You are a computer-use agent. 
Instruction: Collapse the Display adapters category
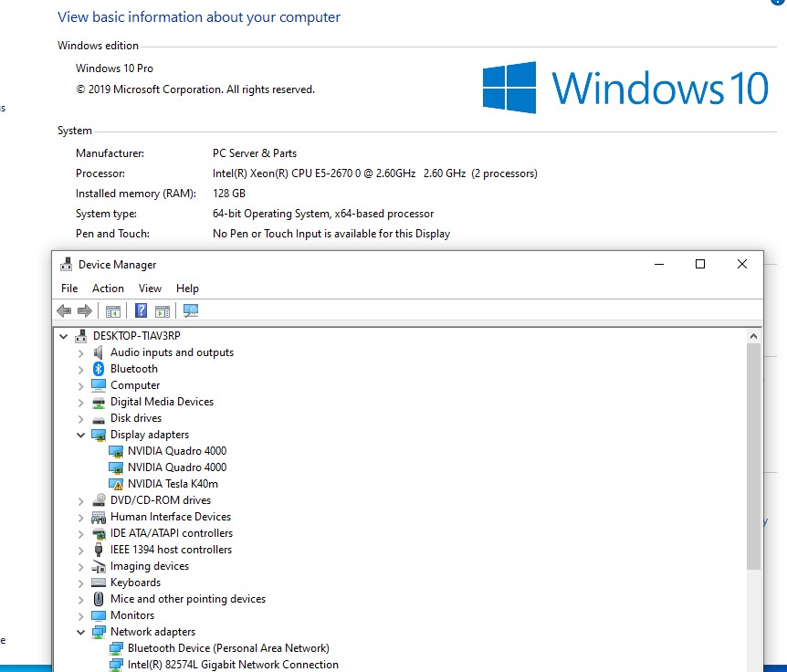pyautogui.click(x=81, y=435)
